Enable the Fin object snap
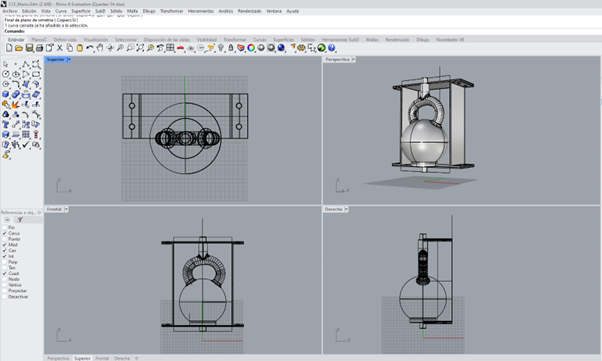602x361 pixels. (x=5, y=227)
